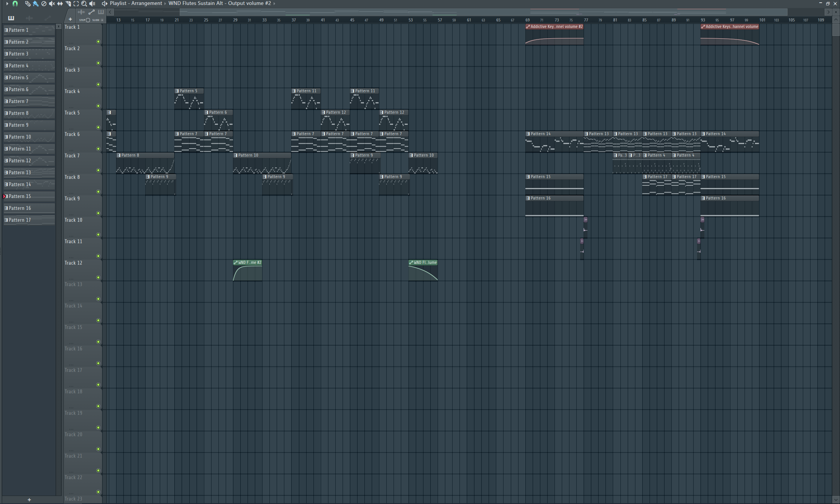Toggle SLIDE mode option

98,20
